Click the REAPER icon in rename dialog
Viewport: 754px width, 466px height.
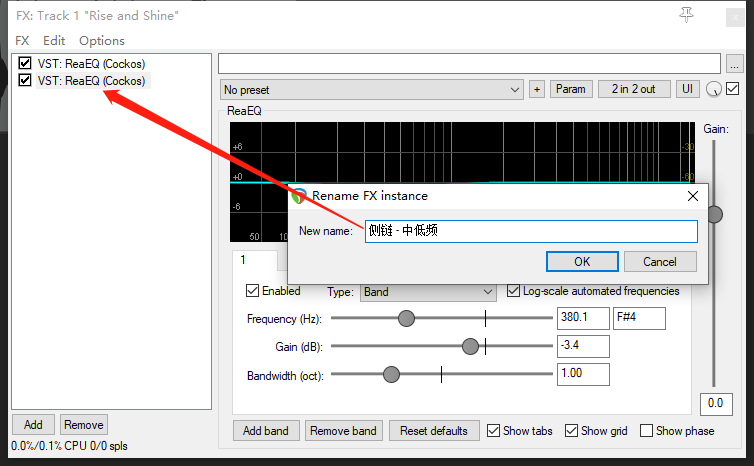pos(299,196)
